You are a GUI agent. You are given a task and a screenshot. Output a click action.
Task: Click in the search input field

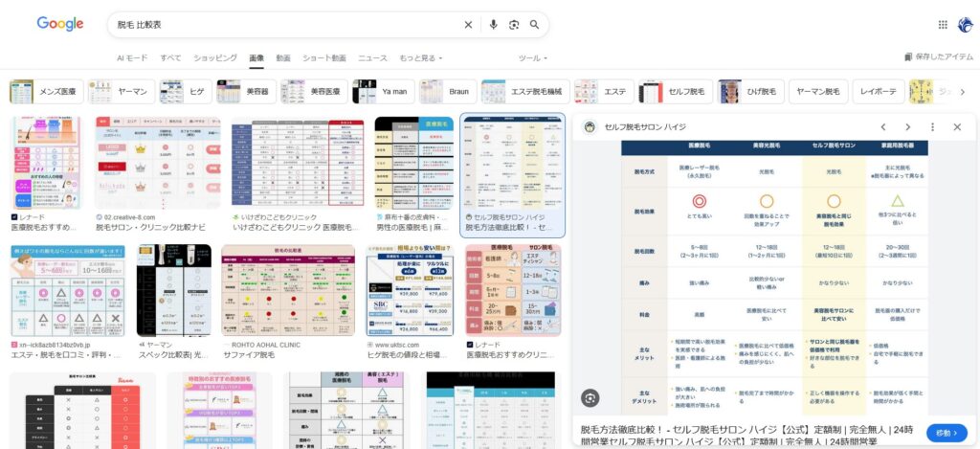pyautogui.click(x=287, y=25)
